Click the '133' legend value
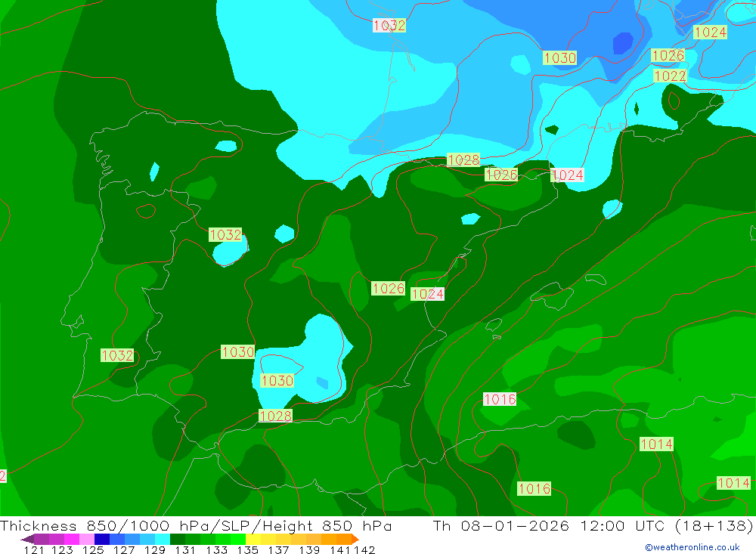The width and height of the screenshot is (756, 554). [216, 550]
